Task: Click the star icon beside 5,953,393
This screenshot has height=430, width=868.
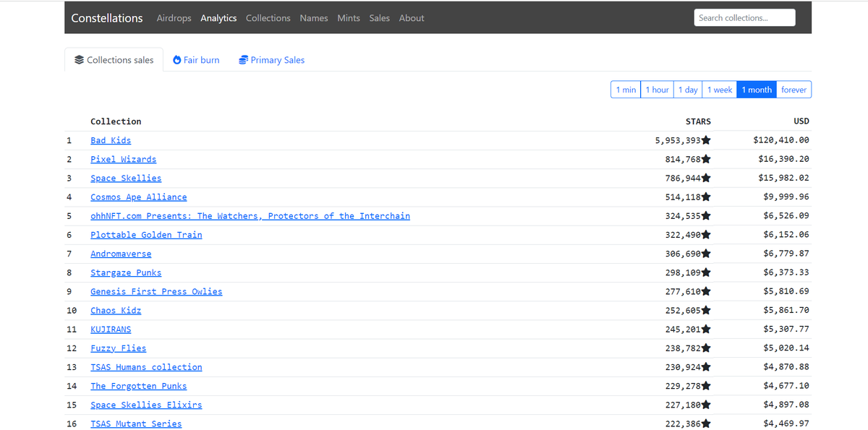Action: click(x=706, y=140)
